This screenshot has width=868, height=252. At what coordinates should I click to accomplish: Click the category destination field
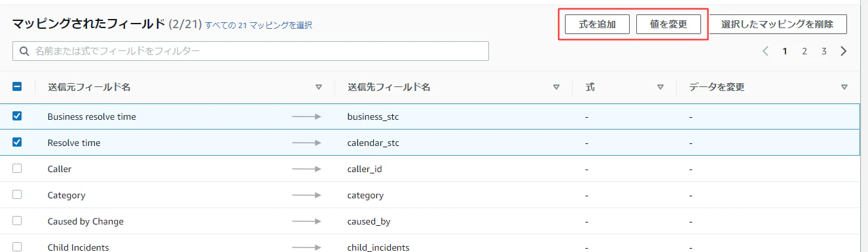[366, 195]
